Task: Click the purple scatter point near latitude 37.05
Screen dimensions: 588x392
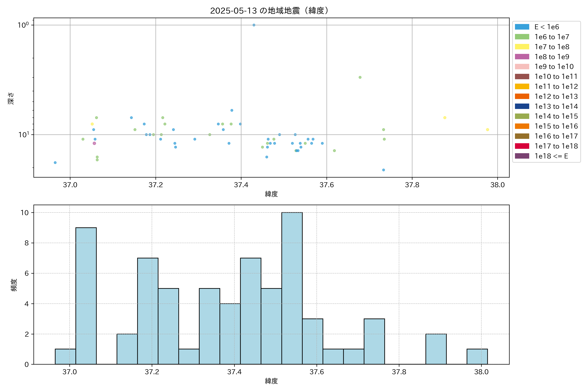Action: (x=94, y=143)
